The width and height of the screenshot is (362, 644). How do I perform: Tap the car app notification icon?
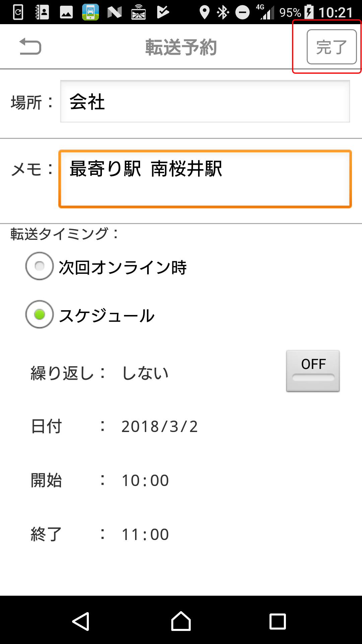pos(90,12)
